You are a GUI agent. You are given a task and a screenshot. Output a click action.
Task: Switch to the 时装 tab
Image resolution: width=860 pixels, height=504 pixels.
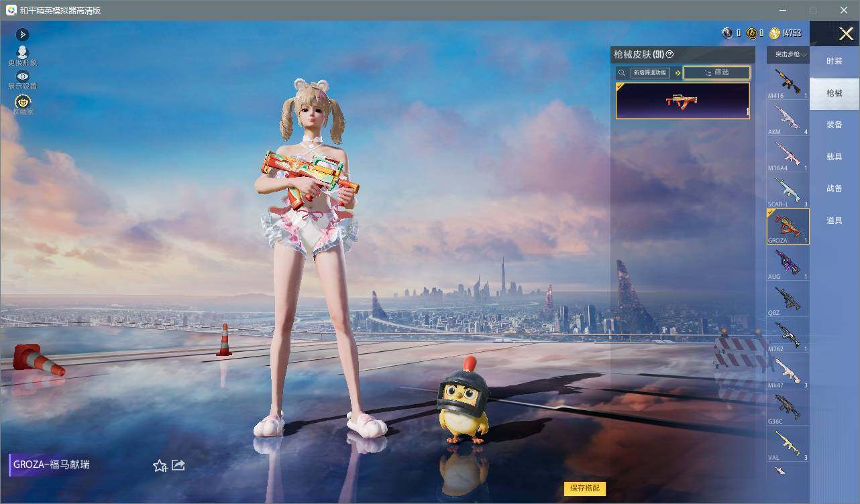pos(835,61)
